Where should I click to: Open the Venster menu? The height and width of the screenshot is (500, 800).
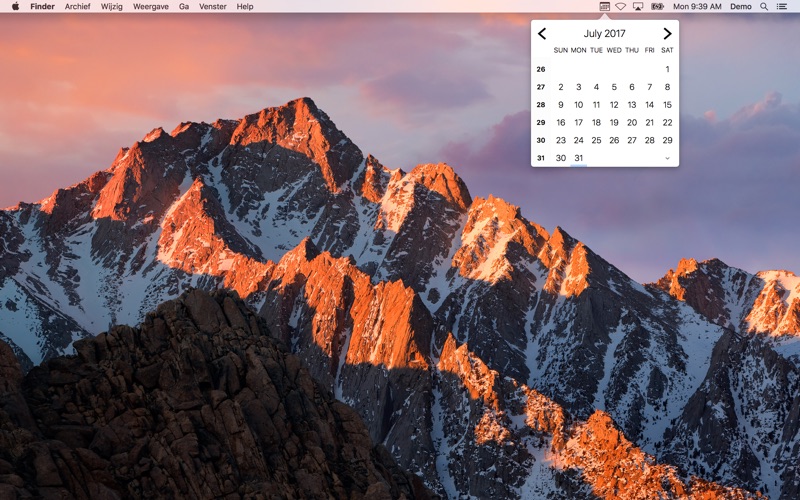click(212, 6)
